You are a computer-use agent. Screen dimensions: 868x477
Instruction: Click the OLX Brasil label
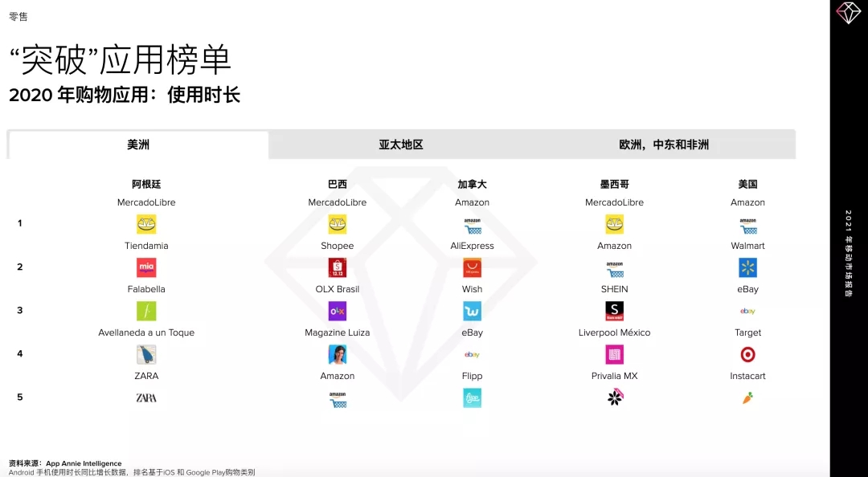(337, 289)
